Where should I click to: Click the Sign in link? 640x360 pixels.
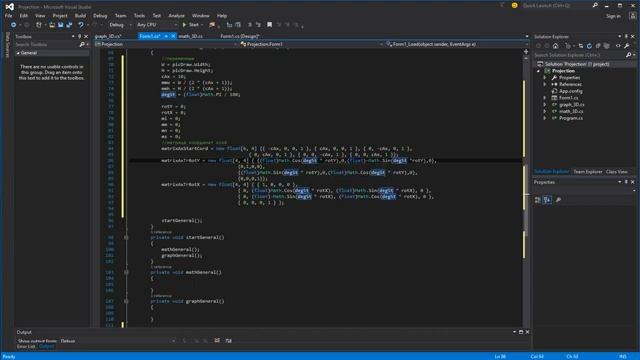(x=613, y=16)
